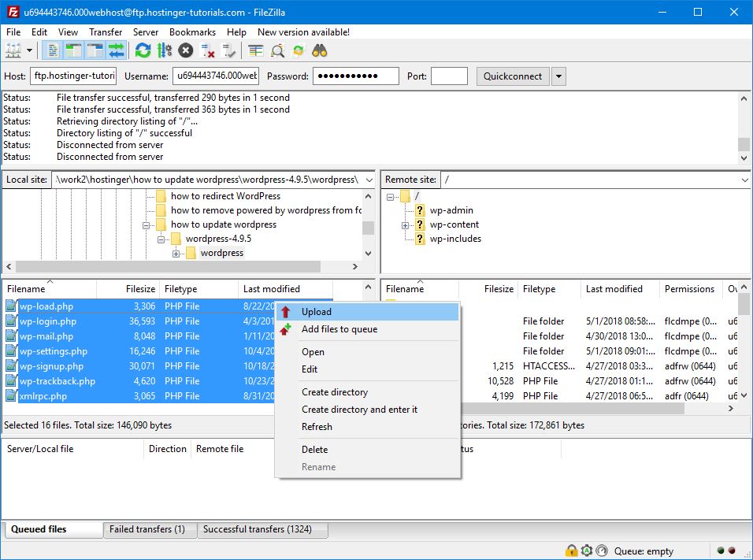Switch to Queued files tab
The image size is (753, 560).
coord(53,529)
